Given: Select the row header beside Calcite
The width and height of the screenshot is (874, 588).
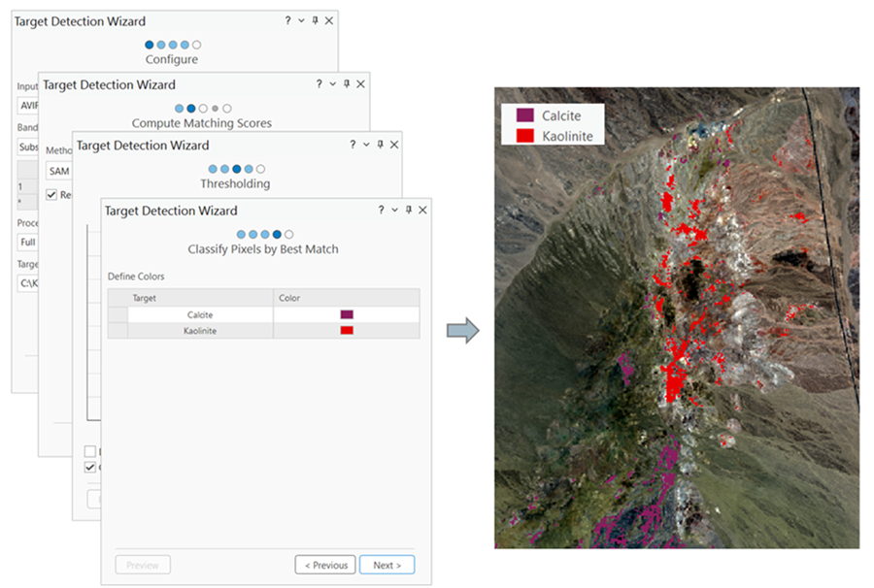Looking at the screenshot, I should pos(118,314).
